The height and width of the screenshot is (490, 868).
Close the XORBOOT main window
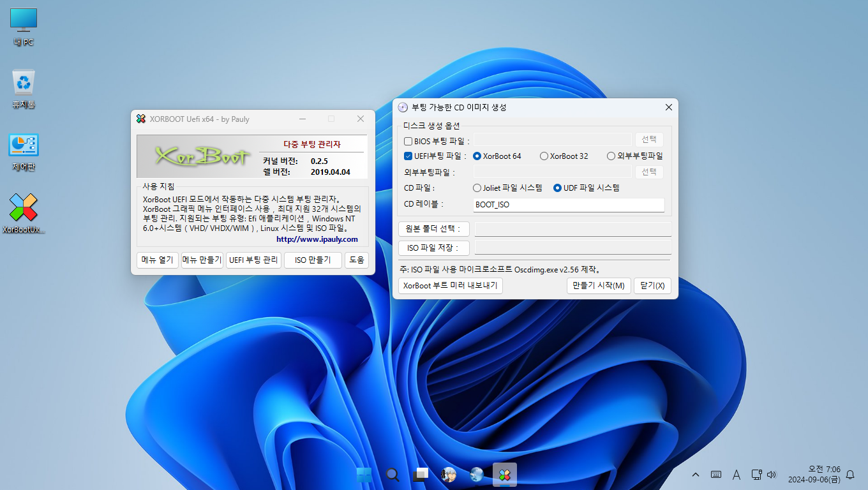point(361,119)
